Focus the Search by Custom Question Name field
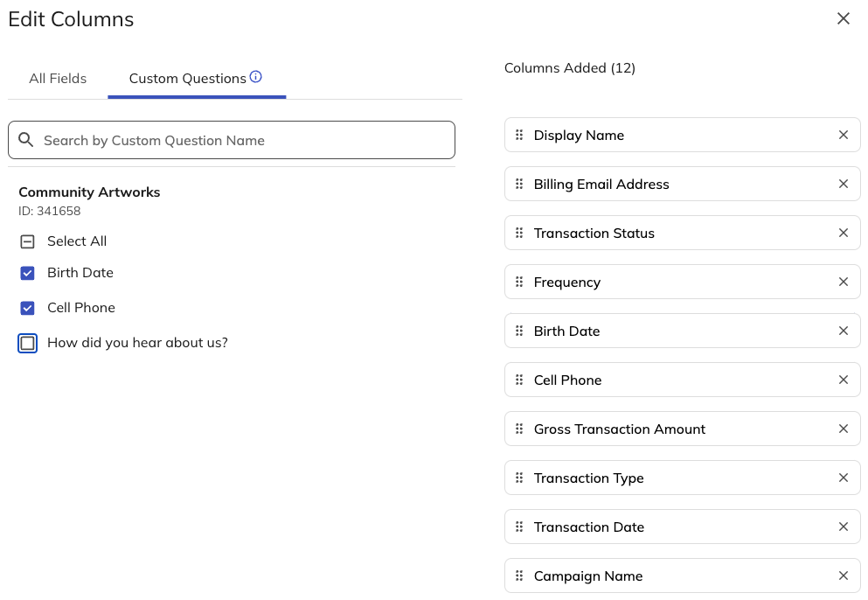 pyautogui.click(x=232, y=140)
